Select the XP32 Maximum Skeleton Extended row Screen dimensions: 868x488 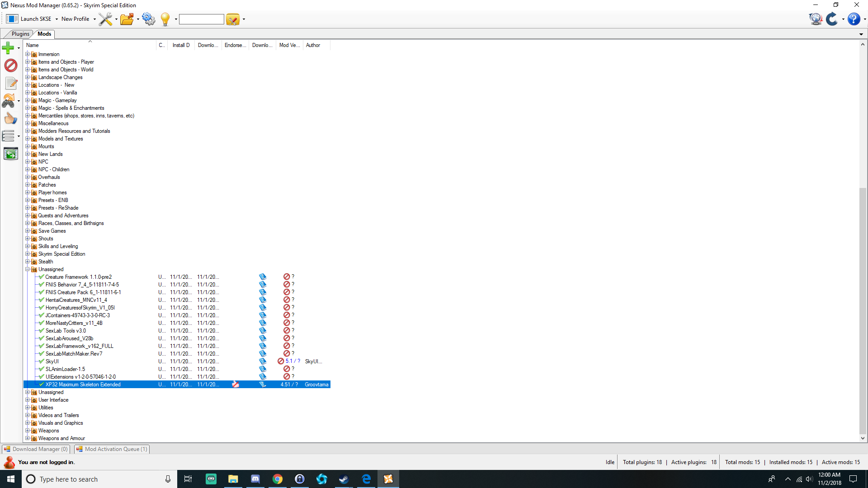pyautogui.click(x=177, y=385)
